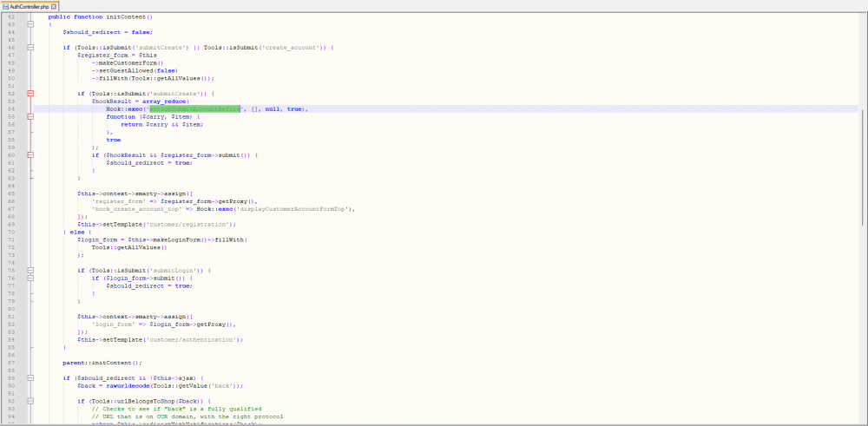The height and width of the screenshot is (426, 868).
Task: Collapse the fold marker at line 76
Action: point(29,278)
